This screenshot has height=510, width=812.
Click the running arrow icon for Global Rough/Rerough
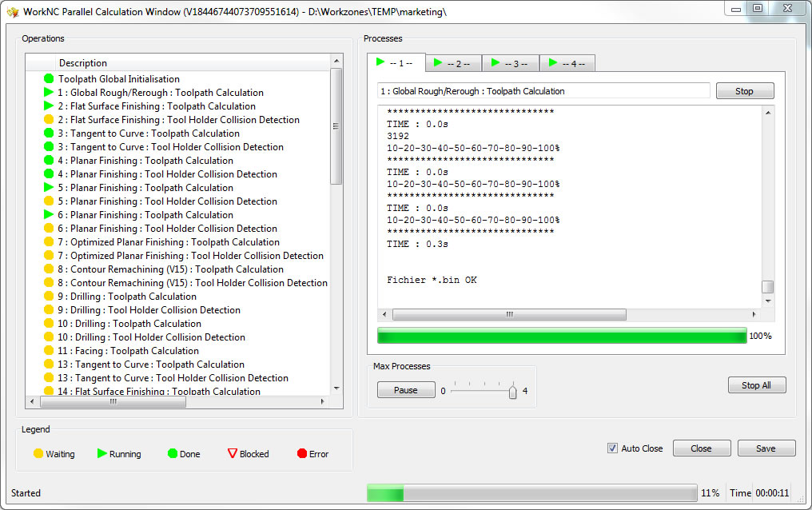[x=49, y=93]
